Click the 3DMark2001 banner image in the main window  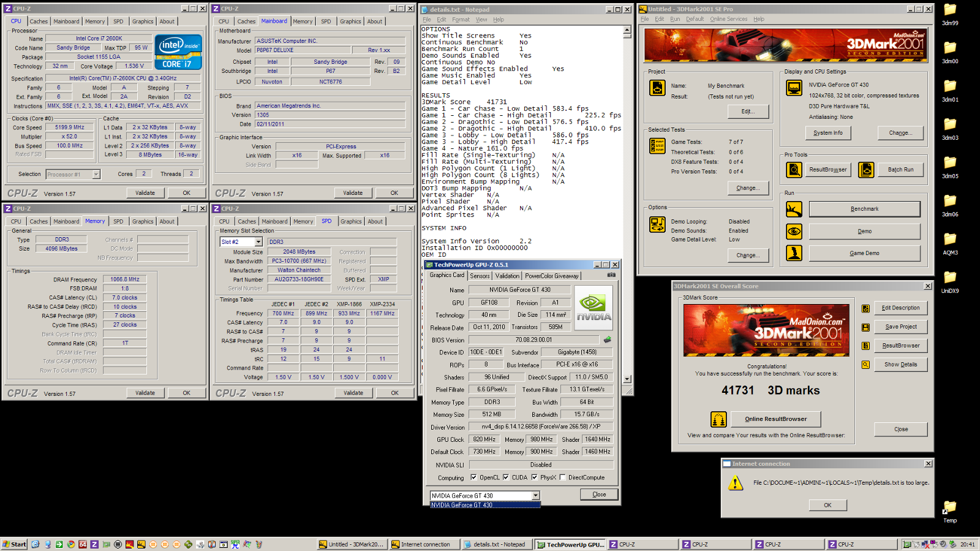tap(785, 45)
